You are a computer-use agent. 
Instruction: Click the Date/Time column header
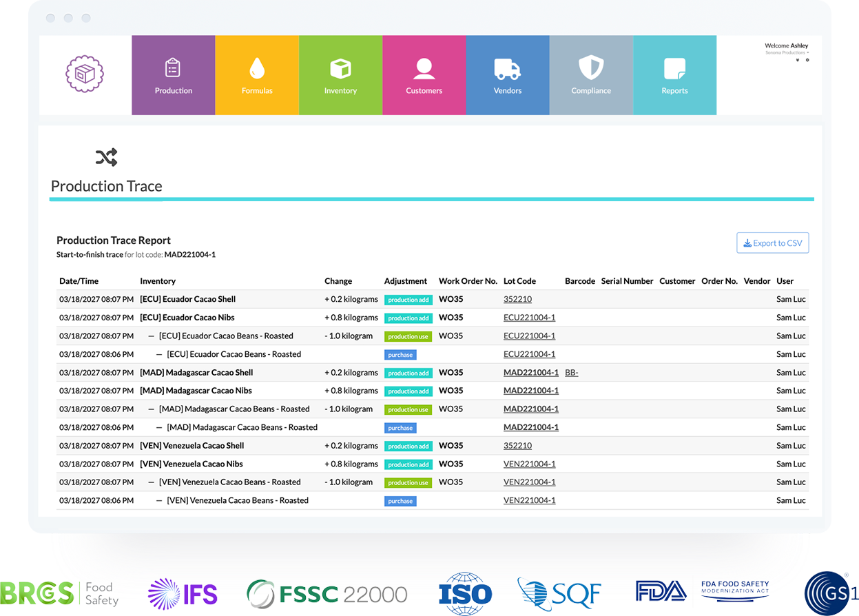(79, 281)
